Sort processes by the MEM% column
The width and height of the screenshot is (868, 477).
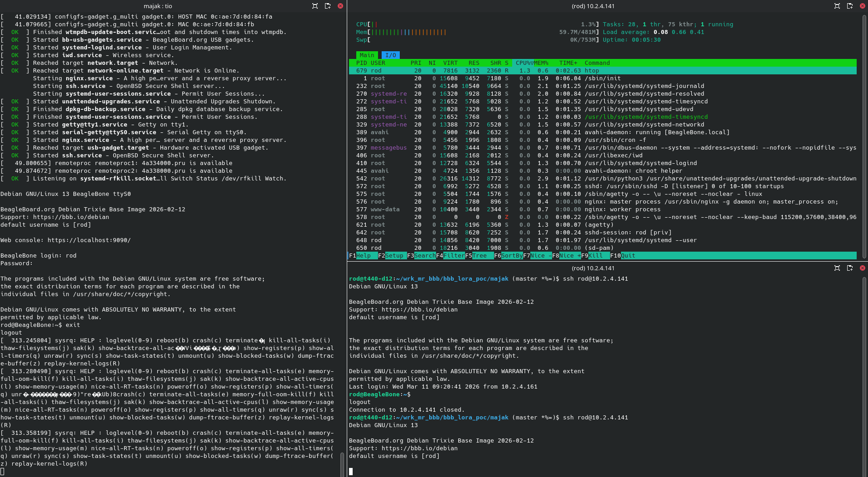click(x=541, y=63)
